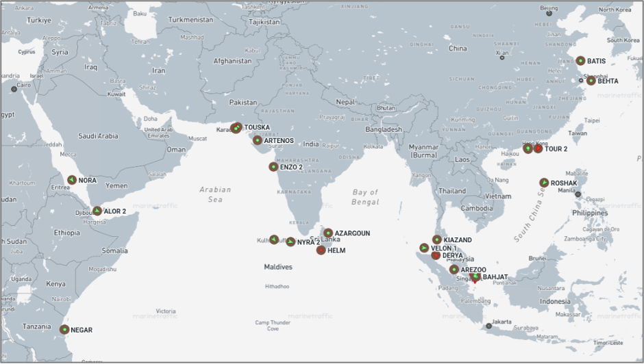Viewport: 644px width, 364px height.
Task: Click the 'Kenya' country label
Action: 56,283
